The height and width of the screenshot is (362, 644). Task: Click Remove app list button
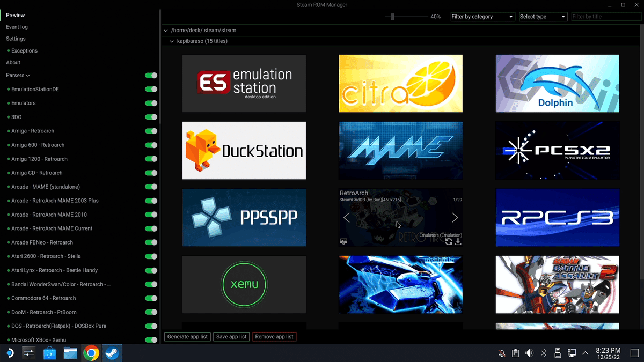click(x=274, y=337)
